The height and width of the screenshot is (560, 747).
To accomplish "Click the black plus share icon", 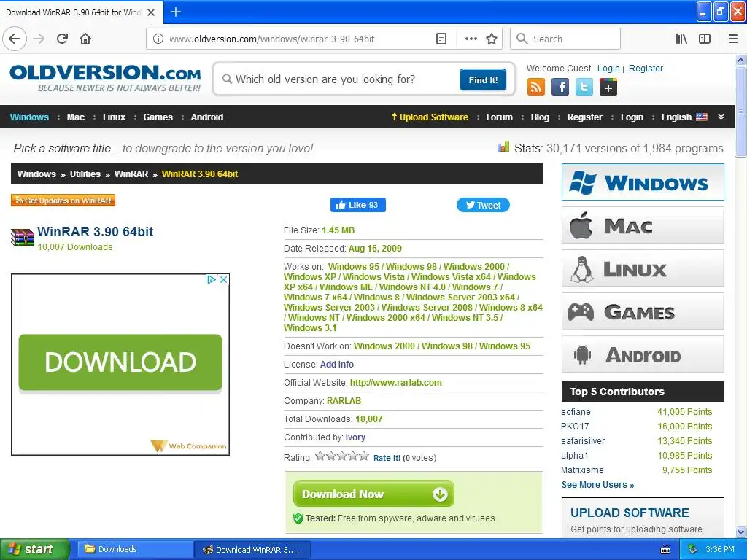I will pos(608,87).
